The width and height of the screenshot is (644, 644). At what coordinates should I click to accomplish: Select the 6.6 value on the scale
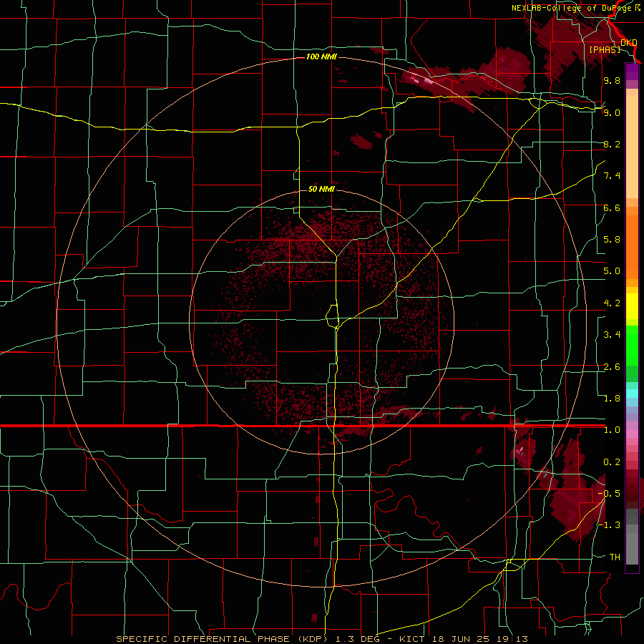tap(612, 208)
